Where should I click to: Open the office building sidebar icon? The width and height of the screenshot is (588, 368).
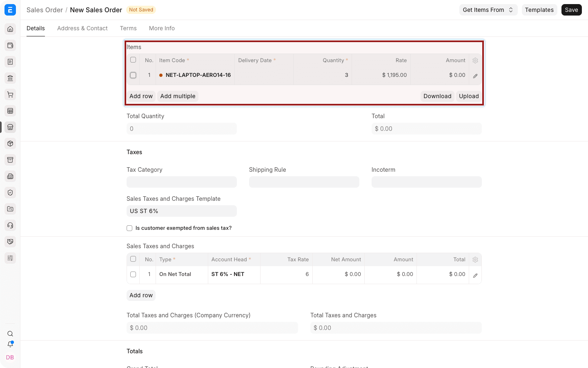pos(10,176)
